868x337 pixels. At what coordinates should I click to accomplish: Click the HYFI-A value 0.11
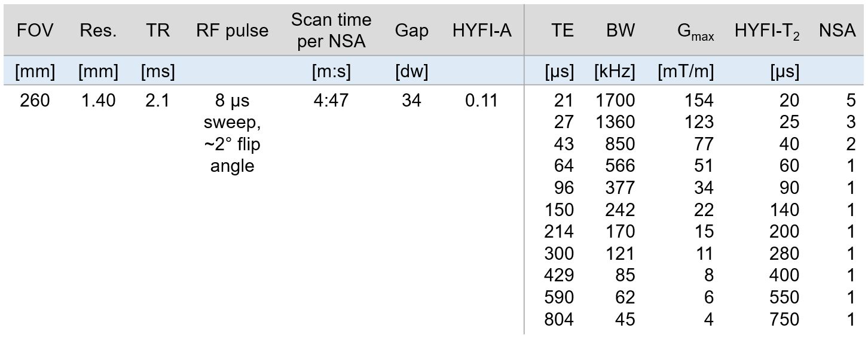481,101
